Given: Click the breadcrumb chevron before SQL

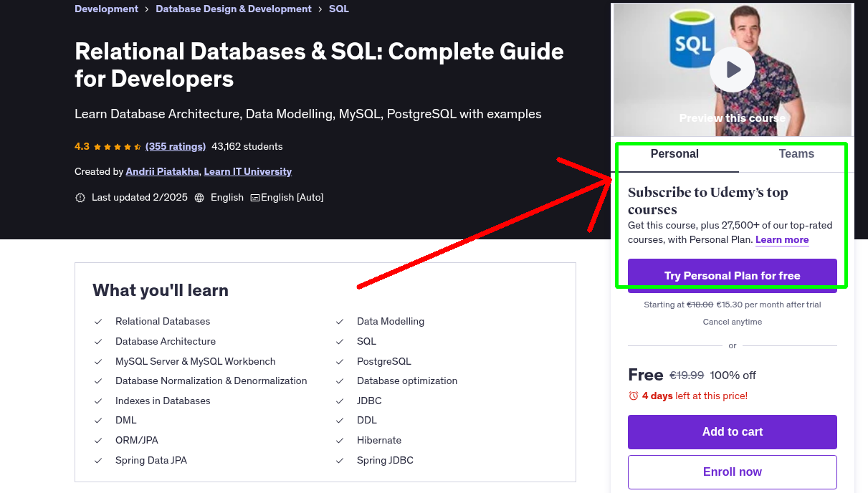Looking at the screenshot, I should point(320,9).
